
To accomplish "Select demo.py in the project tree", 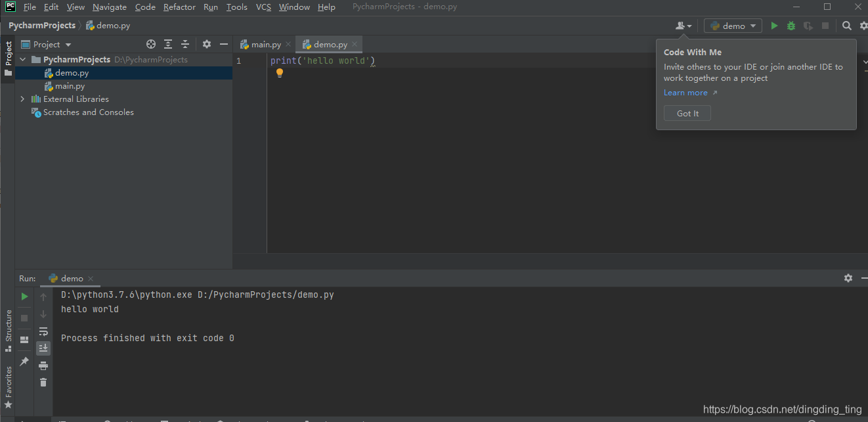I will 123,73.
